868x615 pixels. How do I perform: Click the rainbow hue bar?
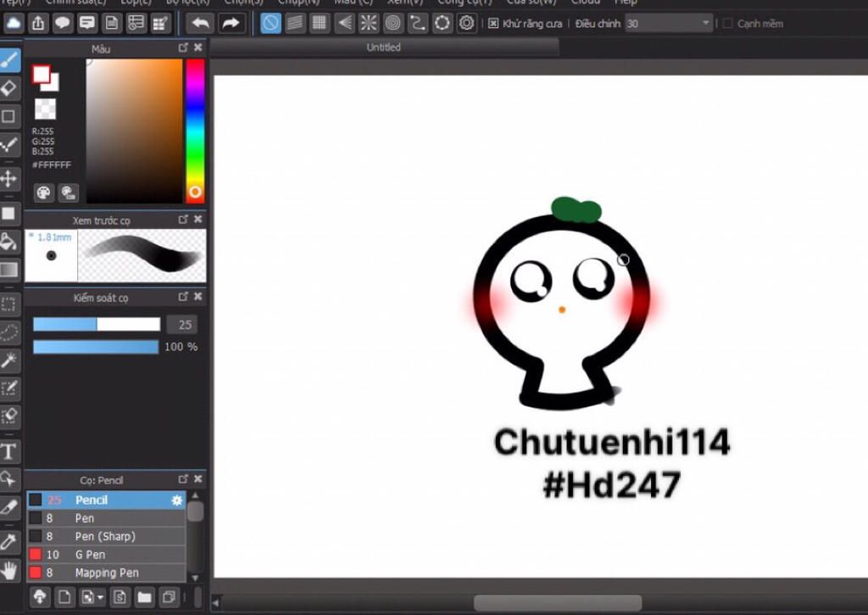pos(195,131)
